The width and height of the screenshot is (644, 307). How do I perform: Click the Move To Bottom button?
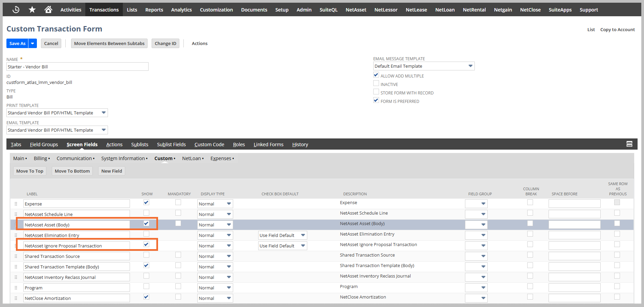coord(72,171)
